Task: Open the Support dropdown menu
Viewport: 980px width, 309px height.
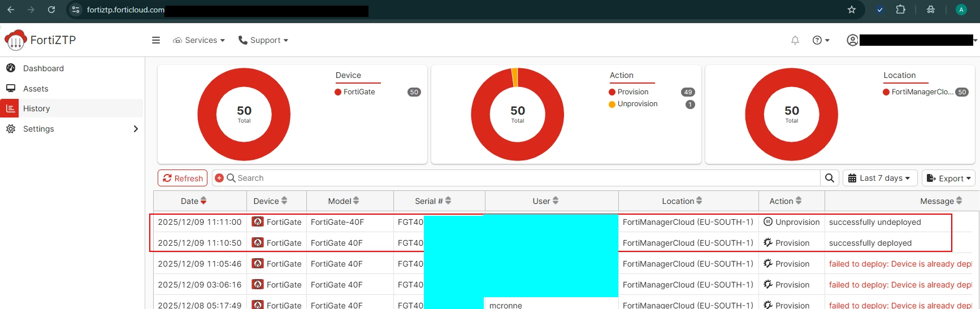Action: click(263, 40)
